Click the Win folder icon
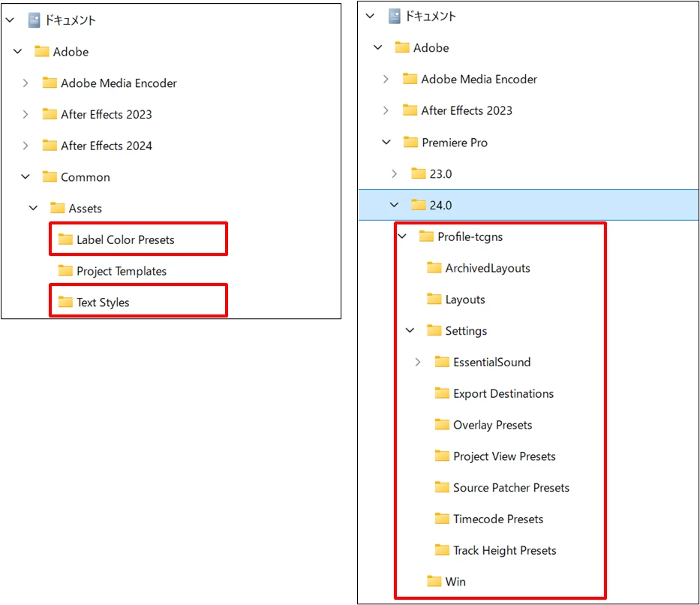700x605 pixels. [x=434, y=581]
